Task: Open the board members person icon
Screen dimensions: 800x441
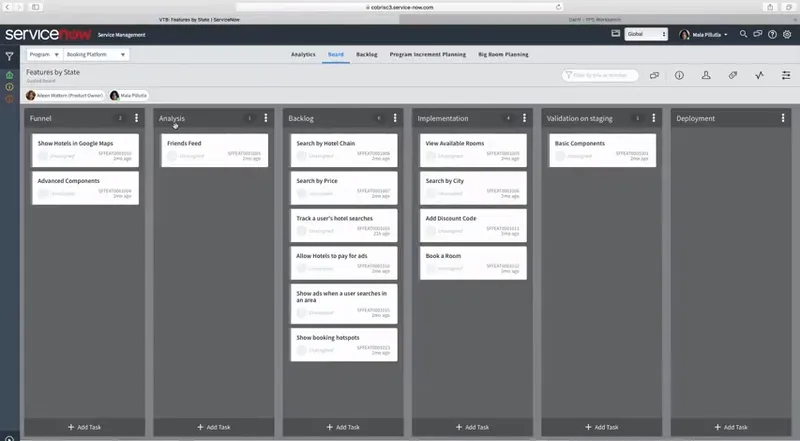Action: 706,75
